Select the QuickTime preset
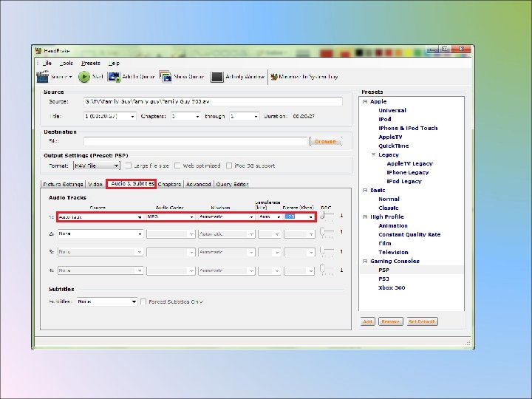The height and width of the screenshot is (399, 532). click(x=394, y=146)
